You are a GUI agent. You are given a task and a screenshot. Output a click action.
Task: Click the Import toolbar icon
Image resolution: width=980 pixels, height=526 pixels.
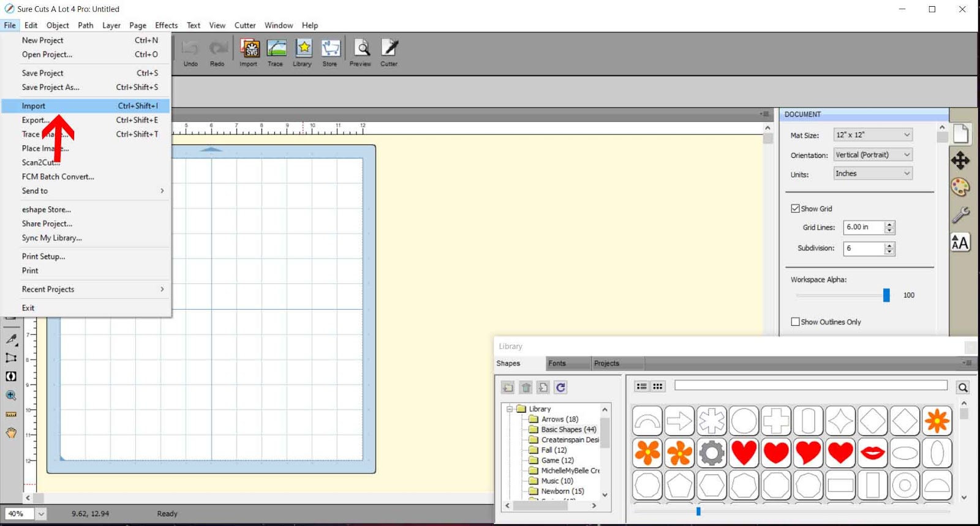pos(249,53)
